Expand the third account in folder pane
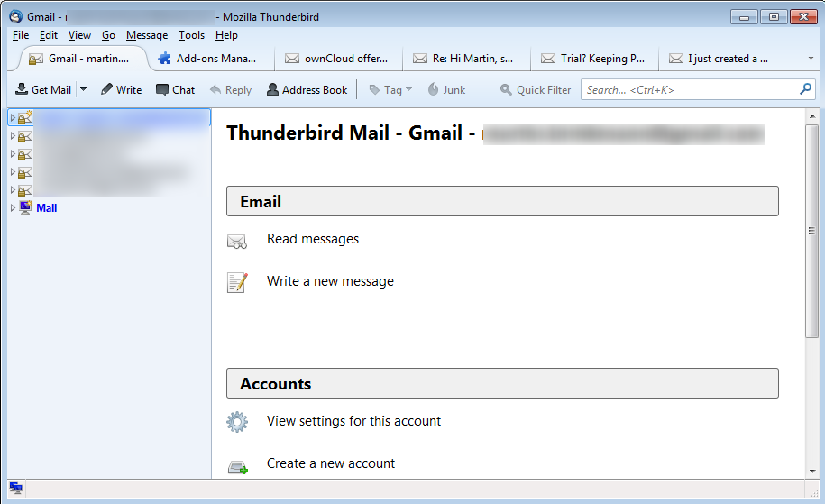Screen dimensions: 825x504 click(x=13, y=153)
